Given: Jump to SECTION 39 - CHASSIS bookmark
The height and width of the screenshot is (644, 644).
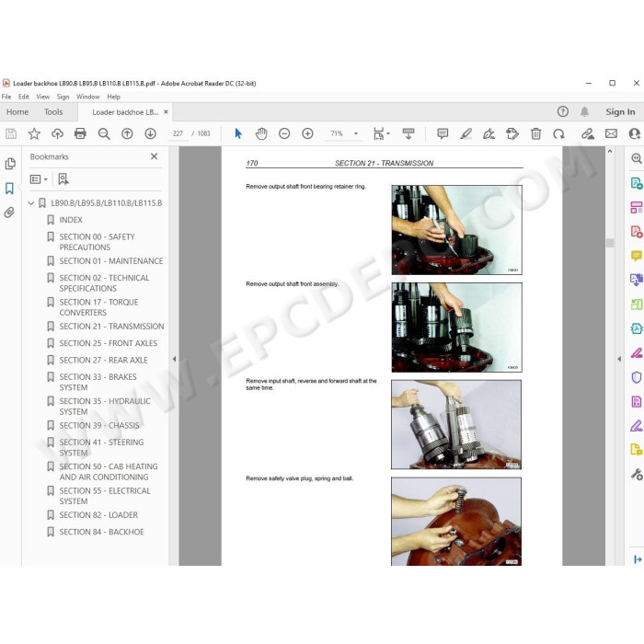Looking at the screenshot, I should [99, 425].
